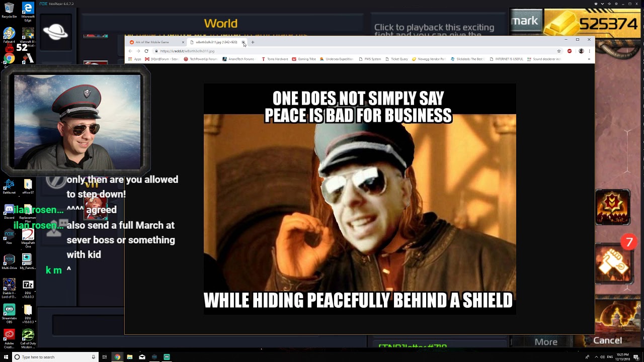Open the taskbar clock showing 10:25 PM

pos(623,357)
